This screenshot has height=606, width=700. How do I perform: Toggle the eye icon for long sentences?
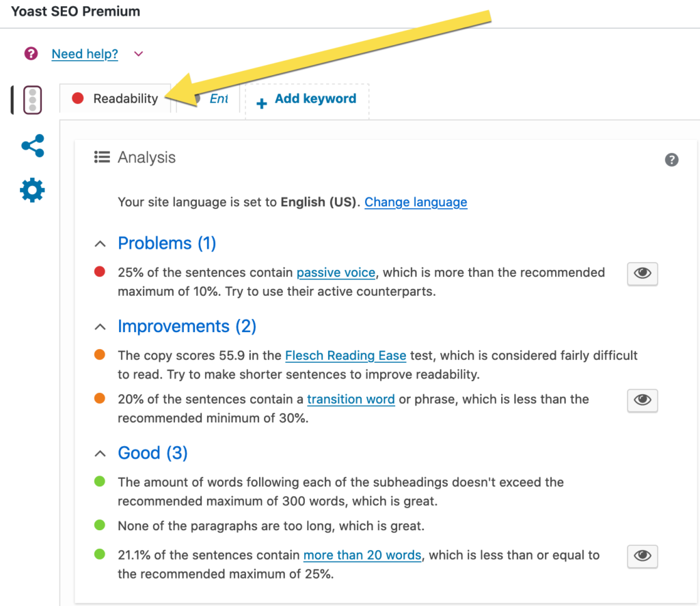coord(642,556)
